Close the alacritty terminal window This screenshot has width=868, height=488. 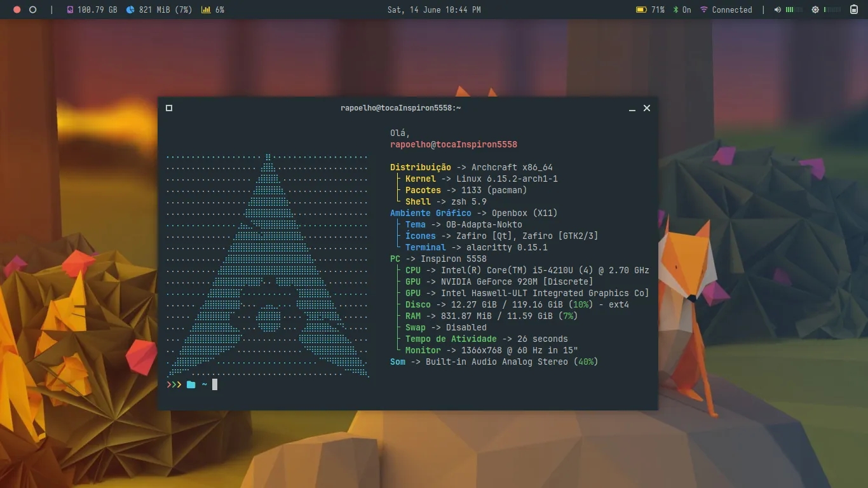coord(647,108)
